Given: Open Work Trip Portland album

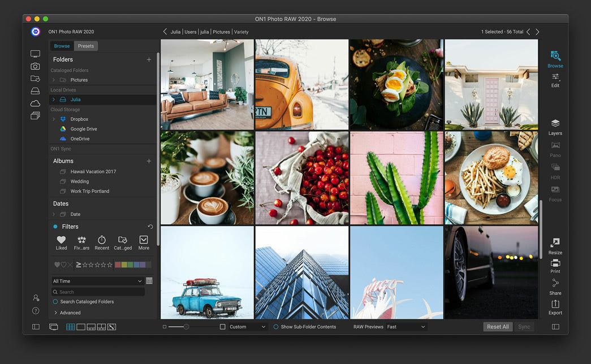Looking at the screenshot, I should point(90,191).
